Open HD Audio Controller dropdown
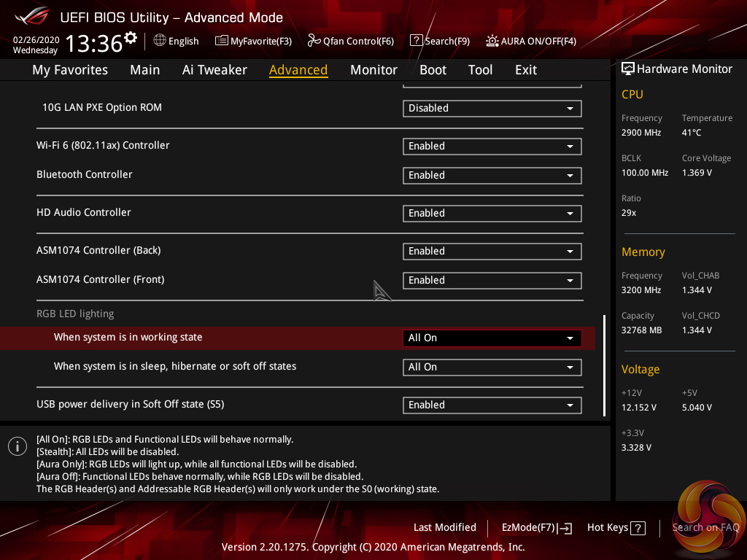 coord(492,213)
